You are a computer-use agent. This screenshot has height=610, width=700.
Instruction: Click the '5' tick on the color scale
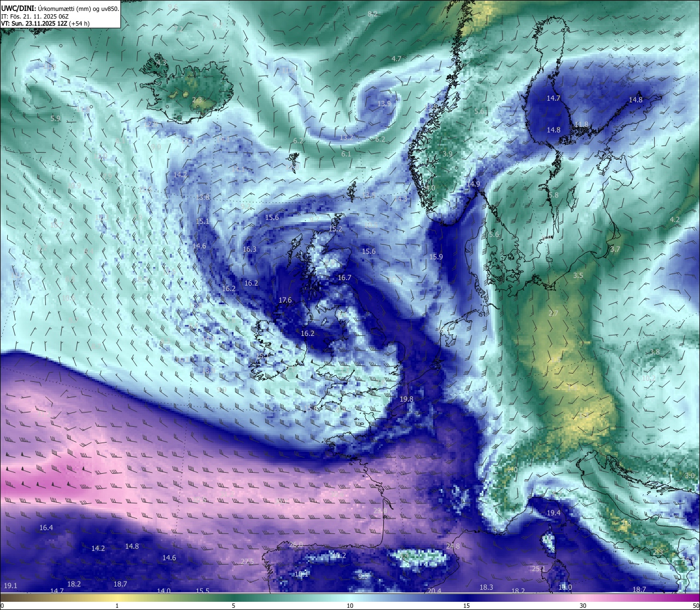[x=234, y=606]
